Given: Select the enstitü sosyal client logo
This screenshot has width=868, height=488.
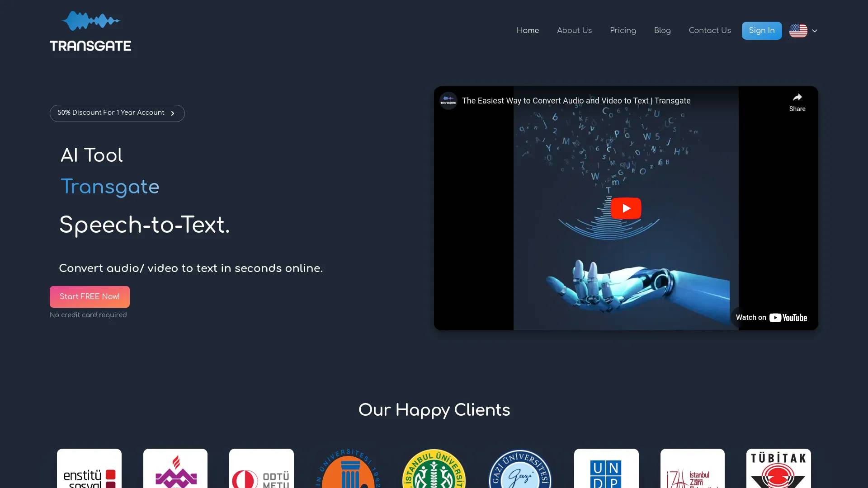Looking at the screenshot, I should pyautogui.click(x=89, y=469).
